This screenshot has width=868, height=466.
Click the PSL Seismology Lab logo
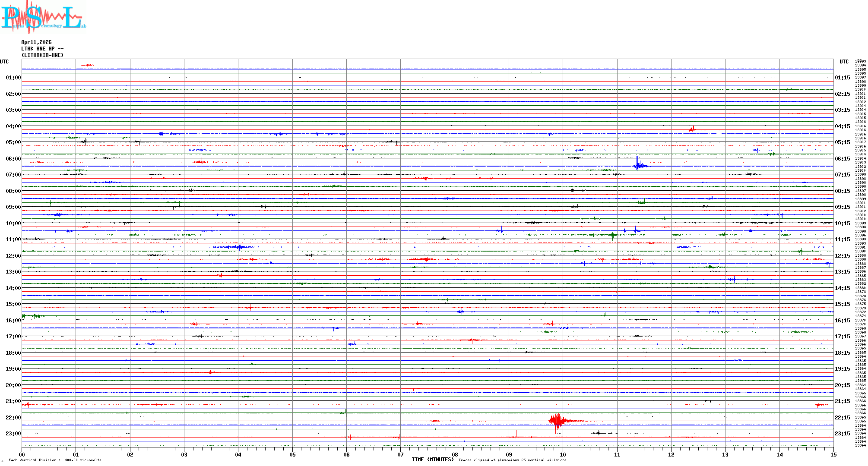pyautogui.click(x=43, y=17)
